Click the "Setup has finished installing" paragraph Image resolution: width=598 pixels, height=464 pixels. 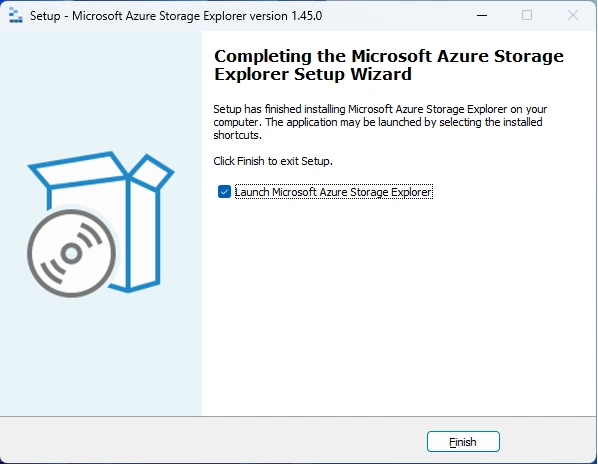(x=380, y=122)
